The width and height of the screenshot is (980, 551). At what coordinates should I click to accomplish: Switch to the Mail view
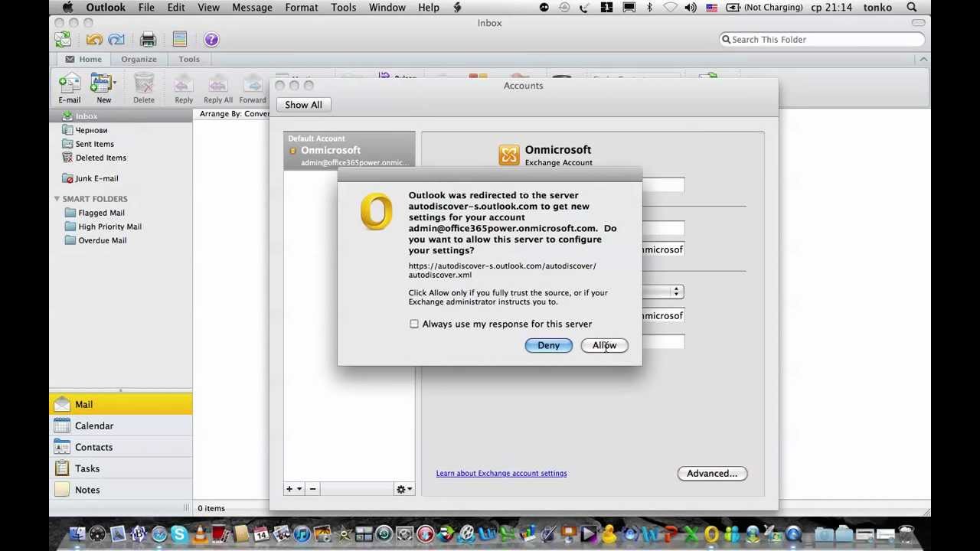click(x=121, y=404)
